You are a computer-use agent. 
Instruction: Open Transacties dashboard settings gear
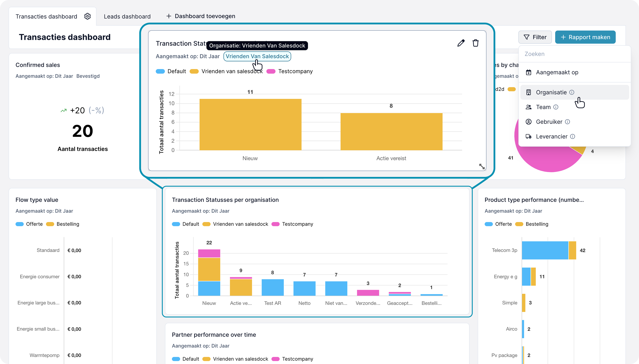pyautogui.click(x=87, y=16)
